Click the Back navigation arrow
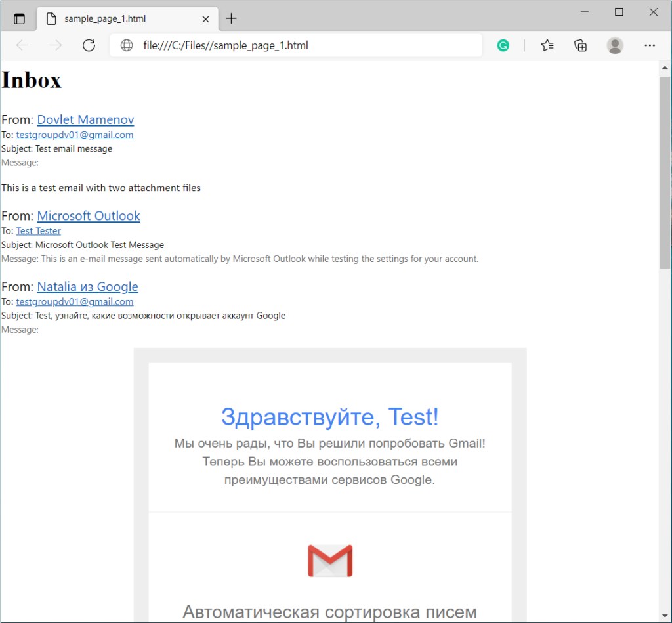The image size is (672, 623). (22, 45)
